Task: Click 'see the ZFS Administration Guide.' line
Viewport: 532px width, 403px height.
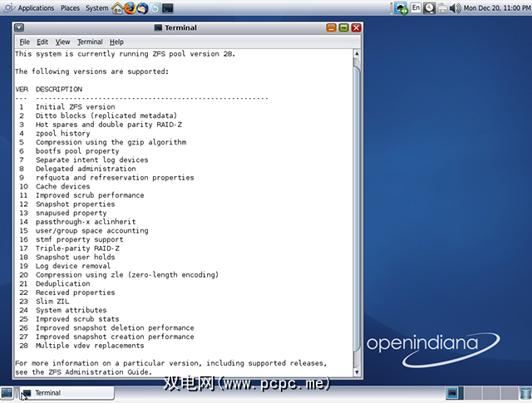Action: click(x=83, y=372)
